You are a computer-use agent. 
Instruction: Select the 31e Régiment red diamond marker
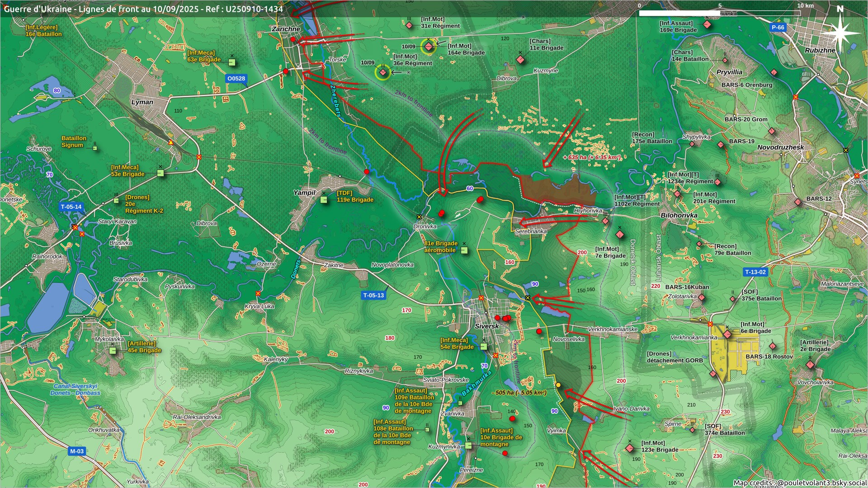tap(409, 25)
